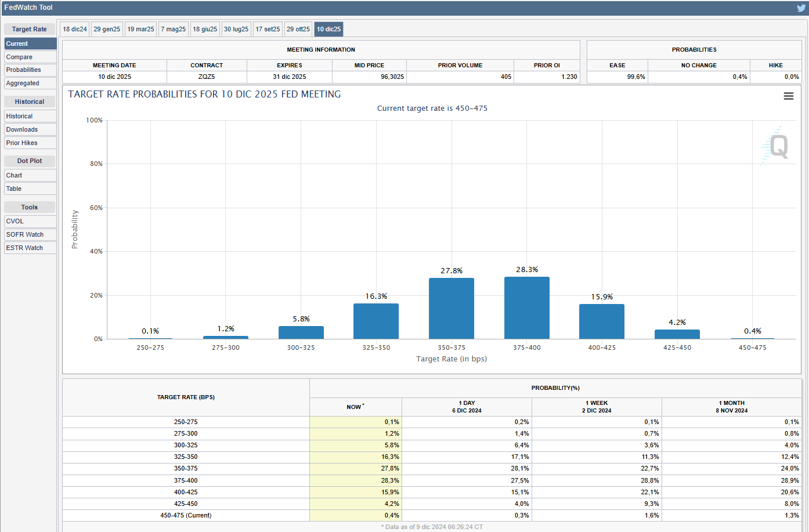Click the 375-400 bar in the chart
The image size is (809, 532).
526,308
